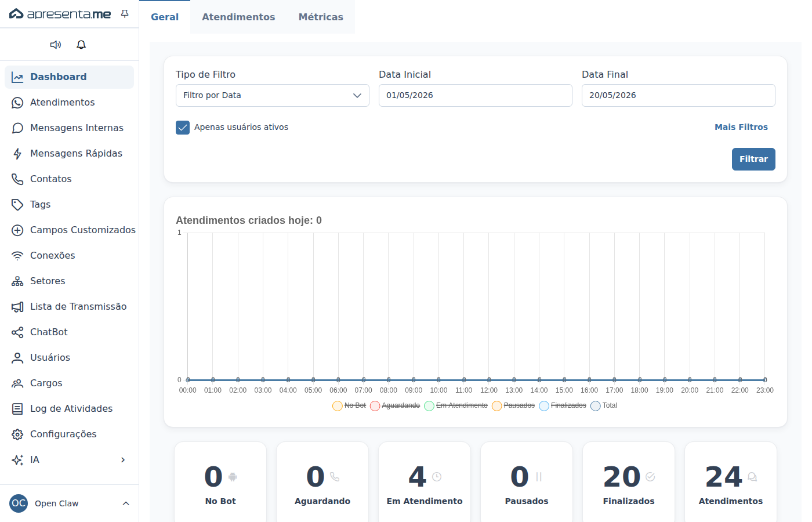Click the pin icon beside the logo
This screenshot has height=522, width=812.
point(125,14)
